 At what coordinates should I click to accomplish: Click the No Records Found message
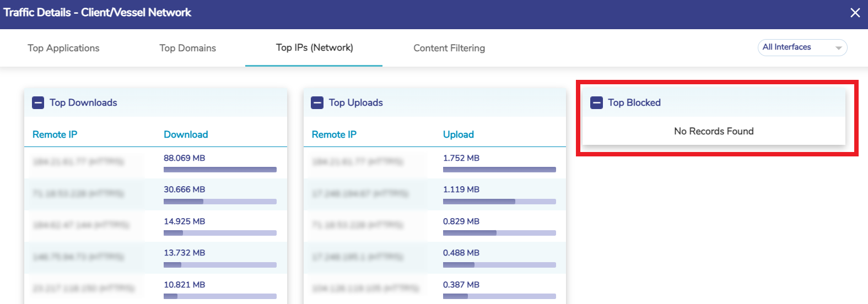pos(714,131)
